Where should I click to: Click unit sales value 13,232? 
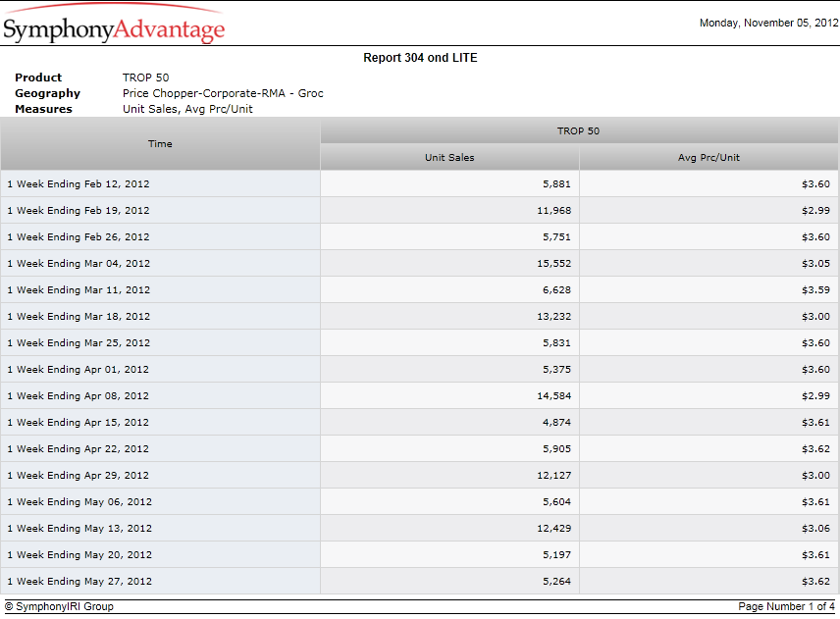click(x=553, y=317)
